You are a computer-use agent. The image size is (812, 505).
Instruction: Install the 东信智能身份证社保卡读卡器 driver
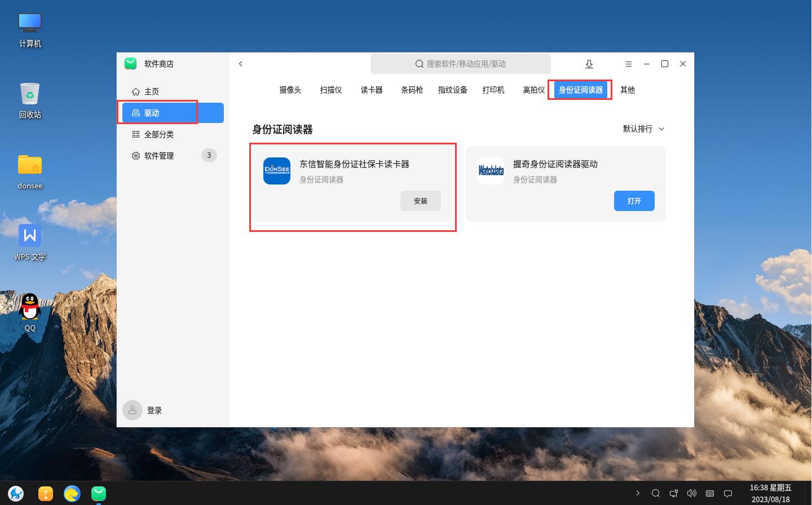[x=421, y=201]
